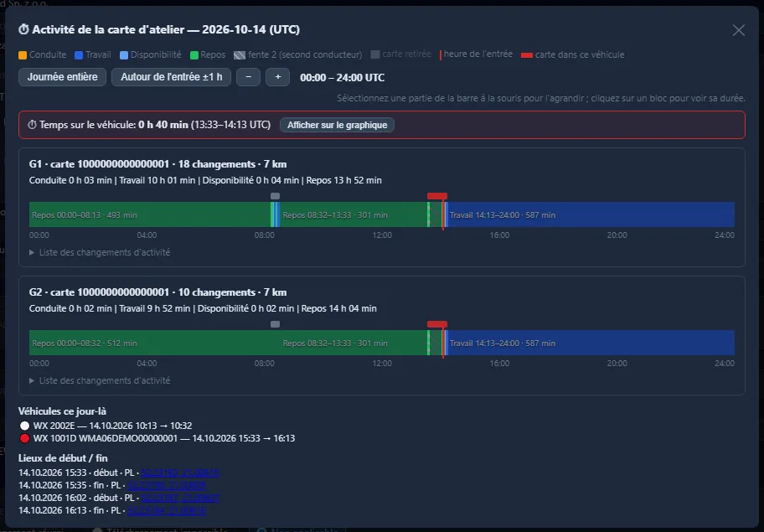Click the orange Conduite legend swatch
Viewport: 764px width, 532px height.
point(23,55)
